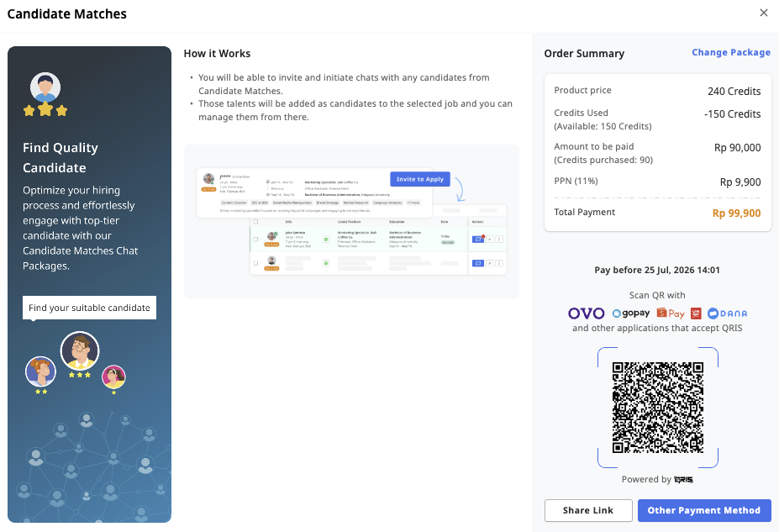Click the glasses-wearing candidate avatar
The image size is (779, 532).
tap(80, 350)
